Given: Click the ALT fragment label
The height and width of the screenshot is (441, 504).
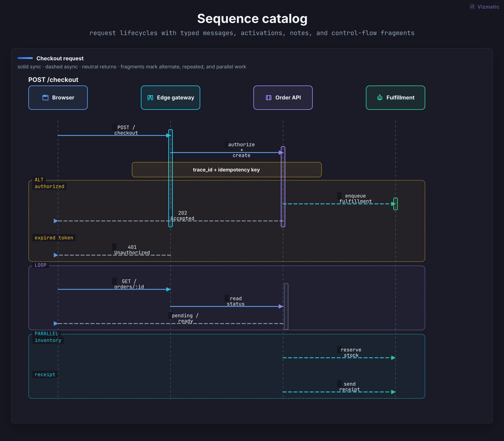Looking at the screenshot, I should click(39, 180).
